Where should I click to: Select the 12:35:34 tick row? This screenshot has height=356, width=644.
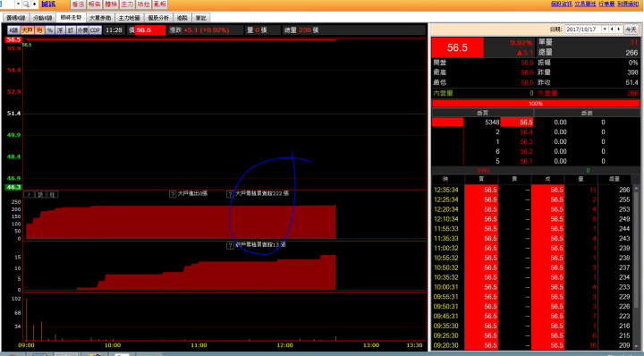click(x=532, y=190)
